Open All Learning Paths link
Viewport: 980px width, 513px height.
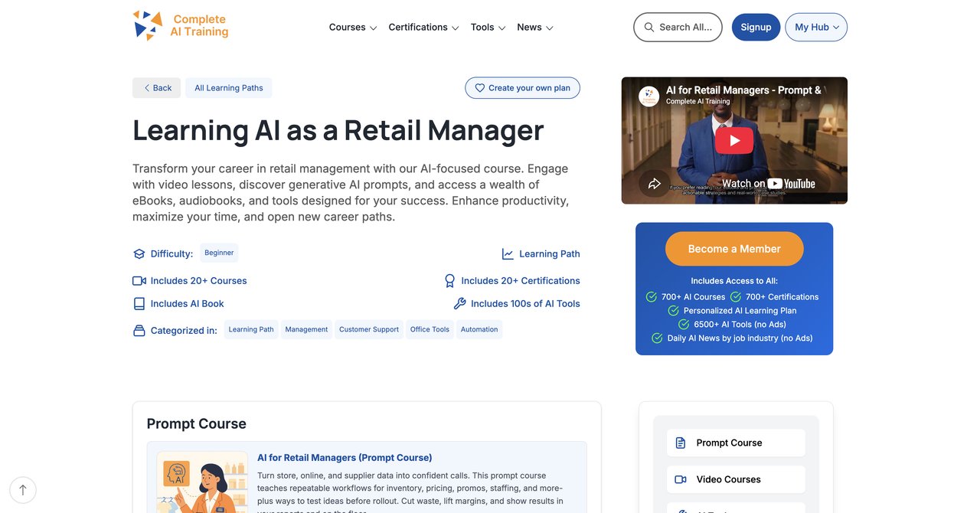pyautogui.click(x=229, y=88)
